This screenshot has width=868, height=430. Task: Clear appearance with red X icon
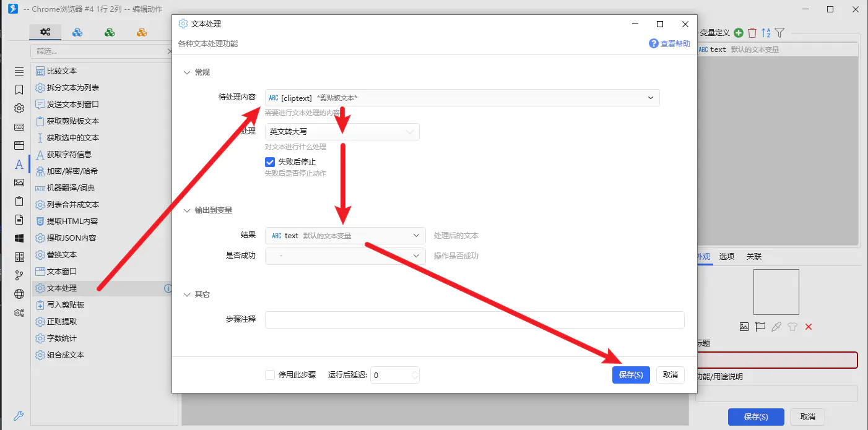[x=809, y=327]
